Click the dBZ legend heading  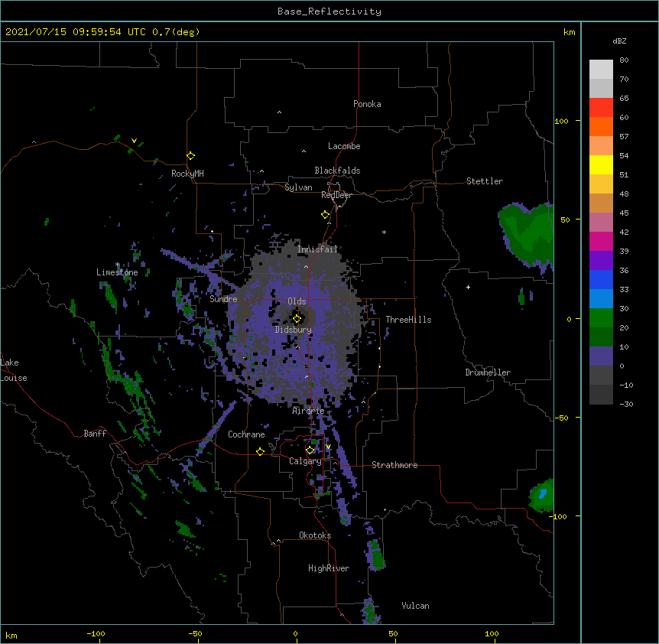pyautogui.click(x=619, y=41)
